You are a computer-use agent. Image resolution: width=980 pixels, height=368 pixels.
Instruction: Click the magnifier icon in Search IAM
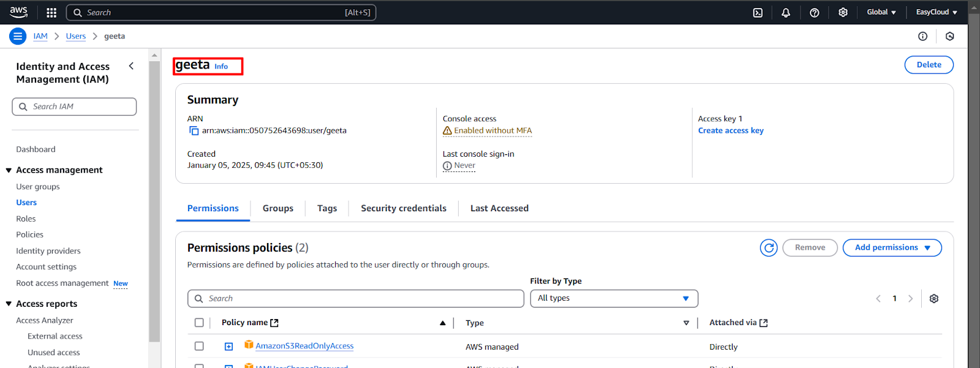pyautogui.click(x=23, y=107)
